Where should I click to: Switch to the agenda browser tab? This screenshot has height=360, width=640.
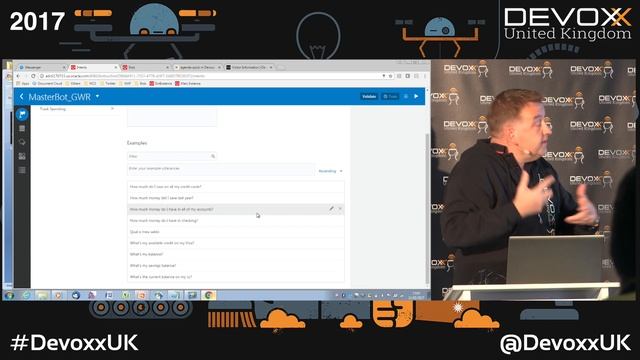point(198,67)
